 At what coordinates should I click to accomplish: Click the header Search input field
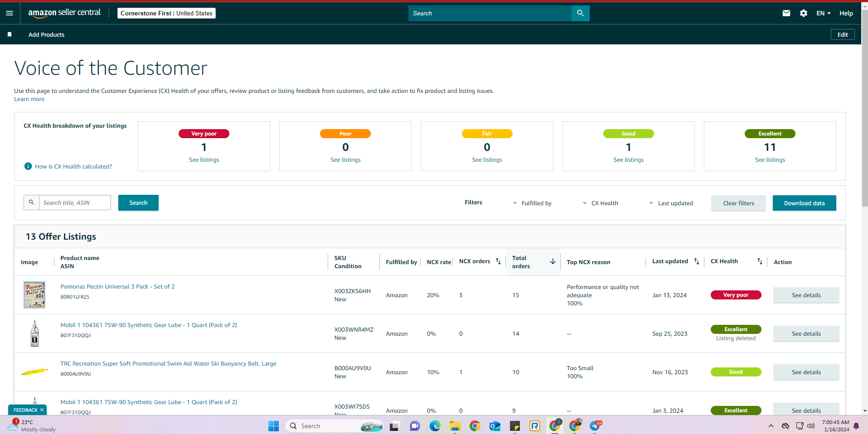pyautogui.click(x=490, y=13)
